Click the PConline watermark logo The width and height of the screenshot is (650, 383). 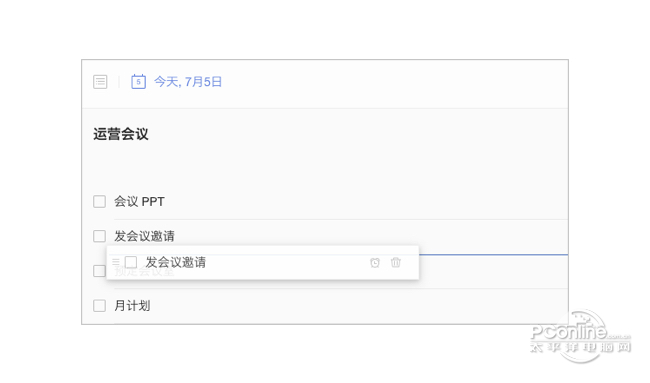click(580, 336)
